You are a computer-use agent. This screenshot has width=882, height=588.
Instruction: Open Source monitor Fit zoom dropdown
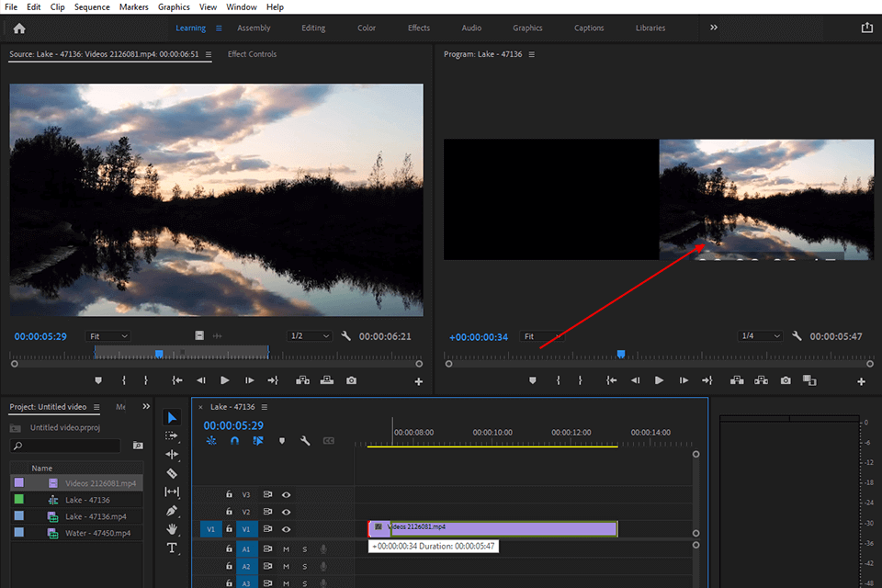[x=108, y=336]
